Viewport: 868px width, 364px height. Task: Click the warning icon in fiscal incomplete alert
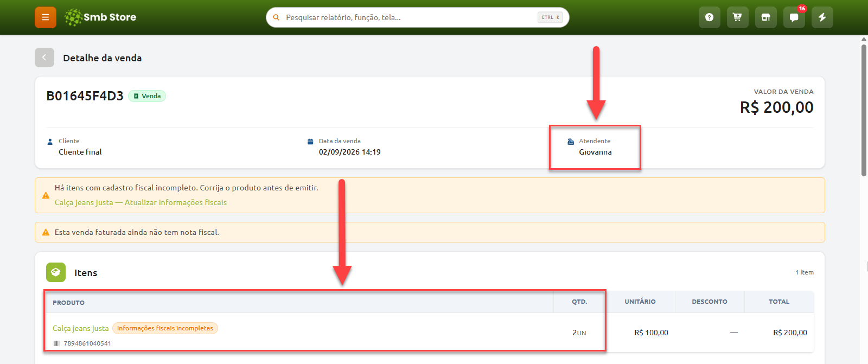pyautogui.click(x=46, y=195)
